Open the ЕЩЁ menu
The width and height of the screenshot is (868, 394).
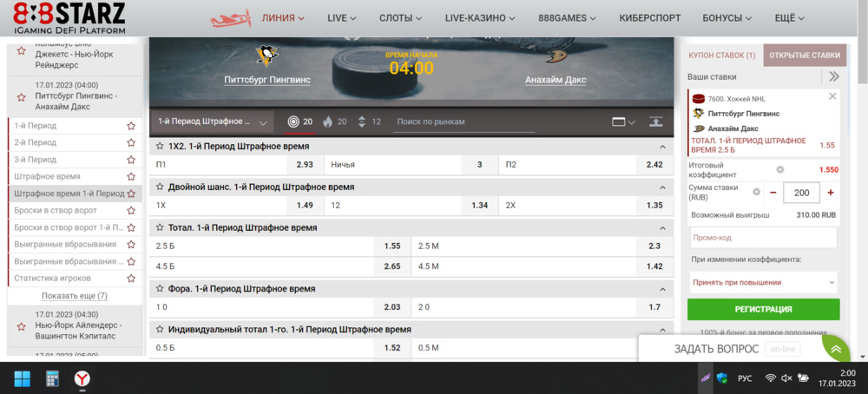[x=789, y=18]
